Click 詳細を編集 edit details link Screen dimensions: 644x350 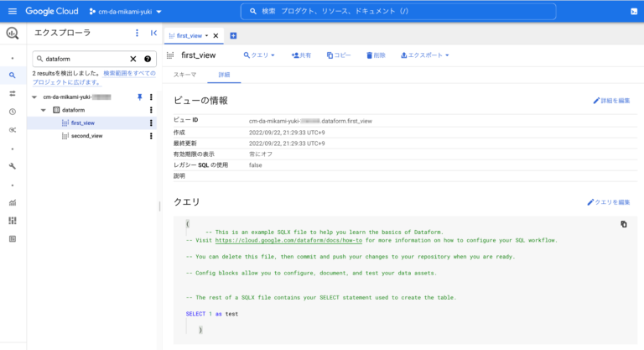coord(611,101)
